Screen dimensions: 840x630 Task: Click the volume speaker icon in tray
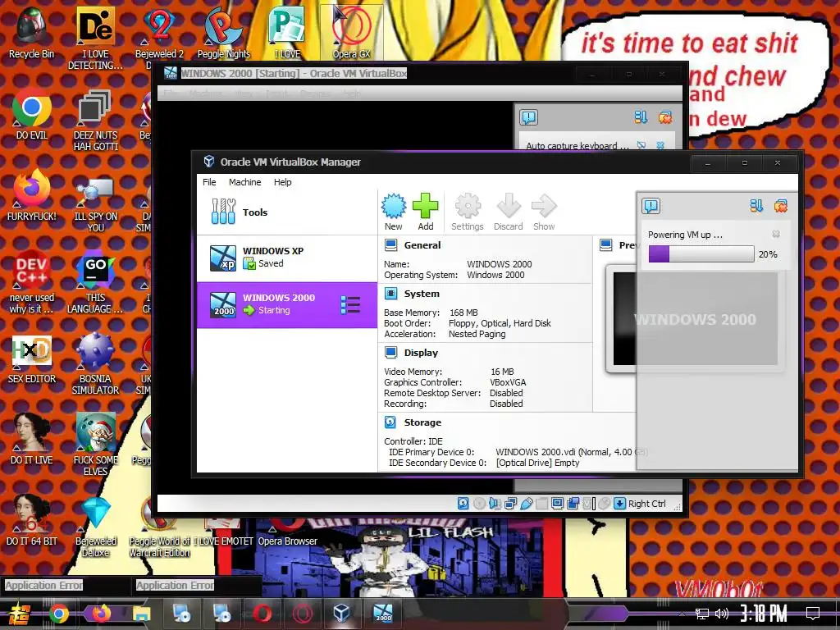[722, 614]
